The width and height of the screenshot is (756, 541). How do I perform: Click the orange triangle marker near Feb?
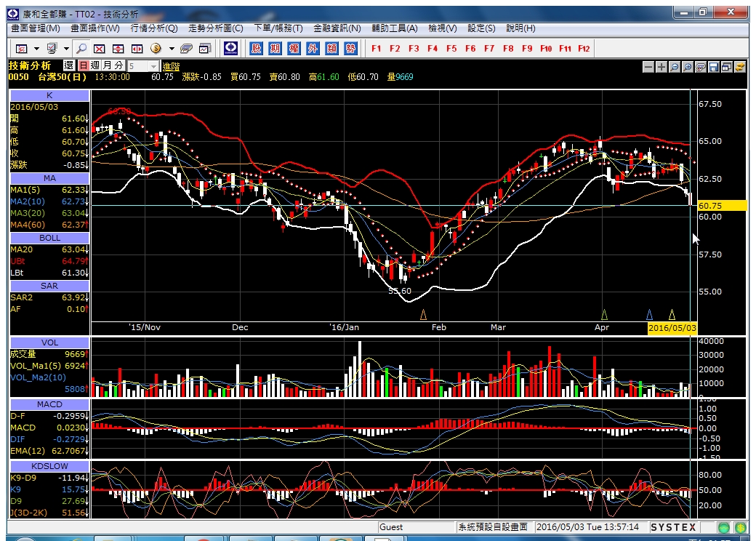click(x=423, y=315)
